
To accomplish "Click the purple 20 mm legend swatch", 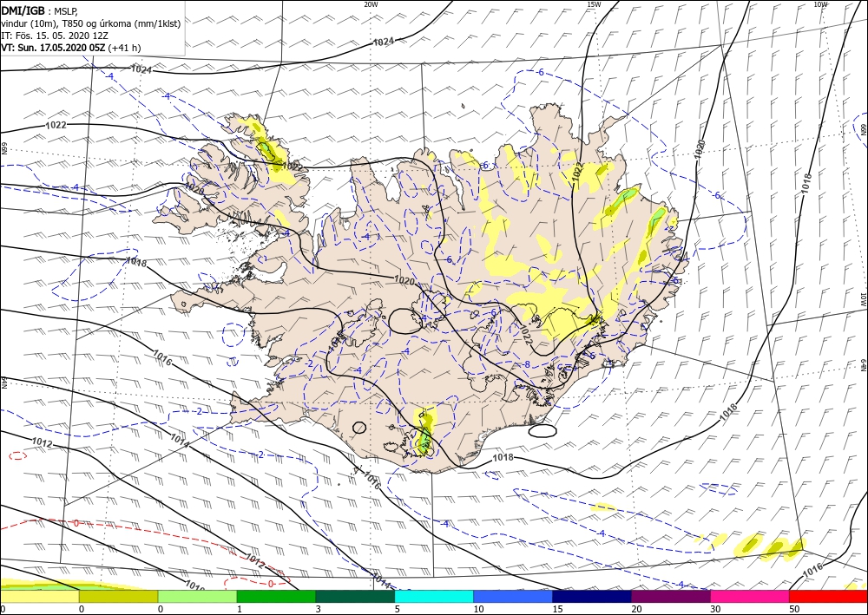I will point(670,597).
